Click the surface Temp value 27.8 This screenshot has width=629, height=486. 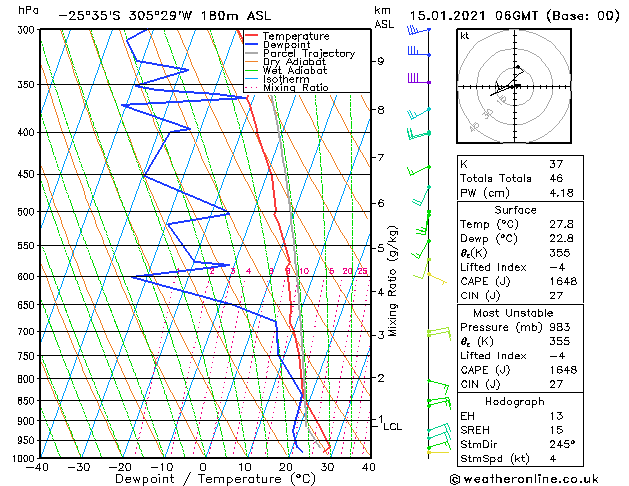pos(562,224)
